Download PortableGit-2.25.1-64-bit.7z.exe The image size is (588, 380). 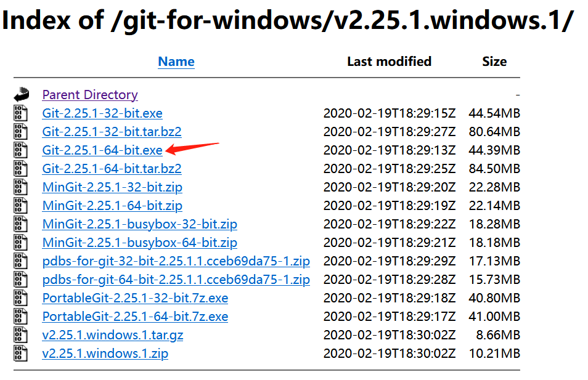point(135,317)
